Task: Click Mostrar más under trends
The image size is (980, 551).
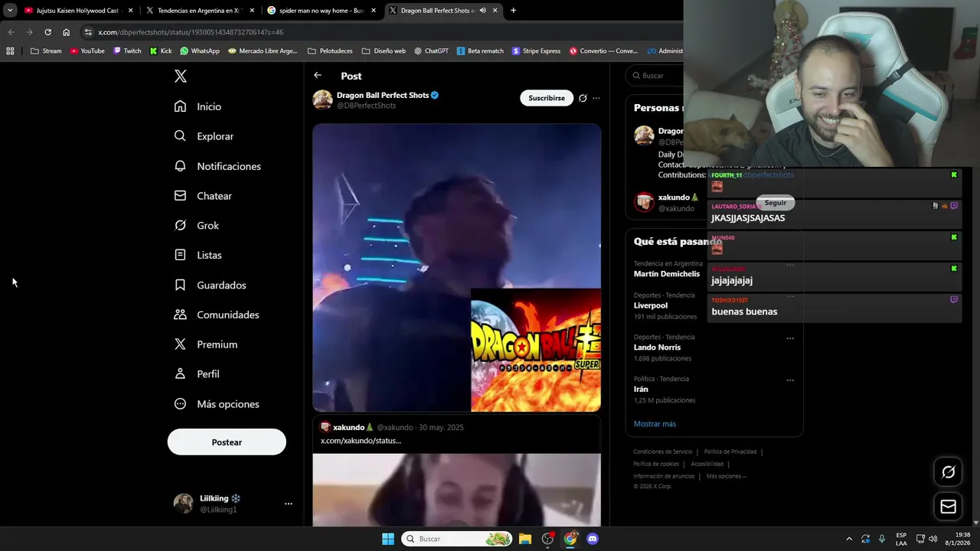Action: [655, 424]
